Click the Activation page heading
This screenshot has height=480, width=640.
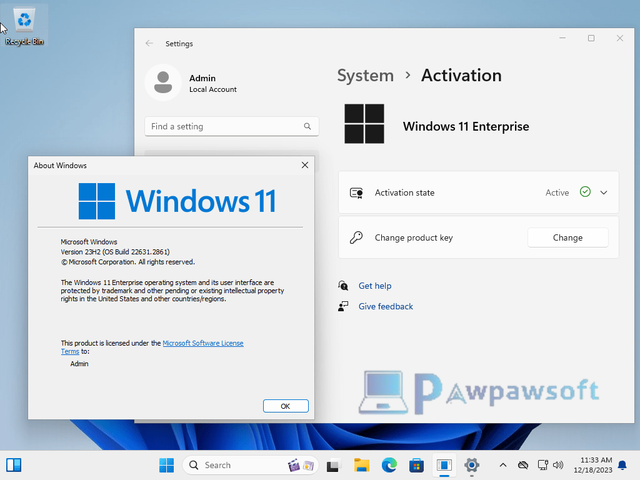(x=461, y=76)
